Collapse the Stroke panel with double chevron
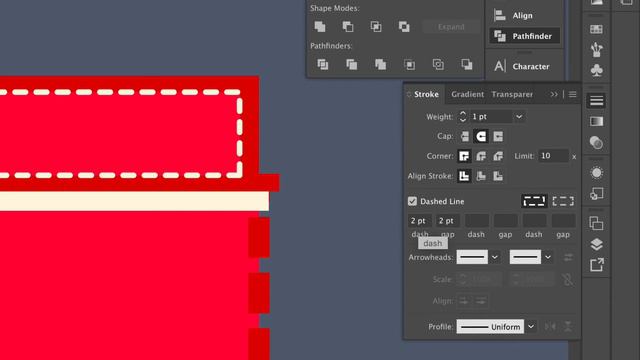Image resolution: width=640 pixels, height=360 pixels. tap(554, 94)
